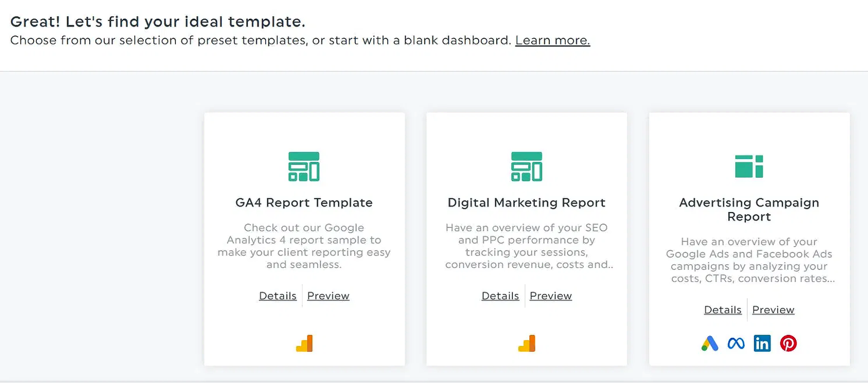
Task: Click the GA4 Report Template description text
Action: coord(304,246)
